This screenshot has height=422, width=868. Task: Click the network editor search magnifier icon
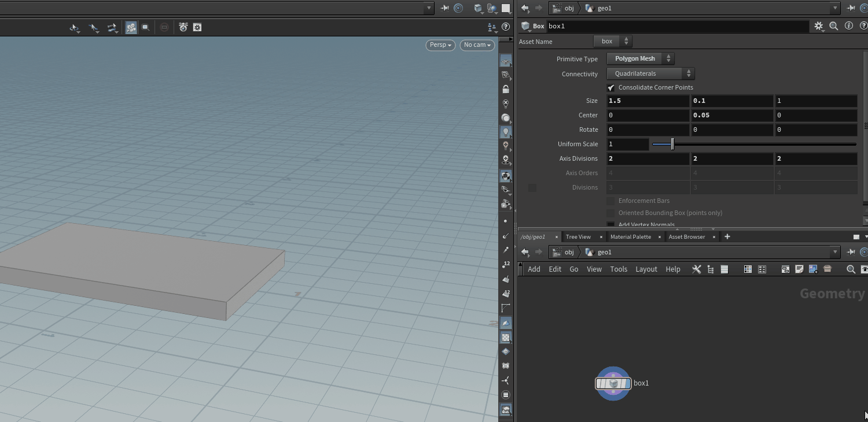(x=851, y=269)
